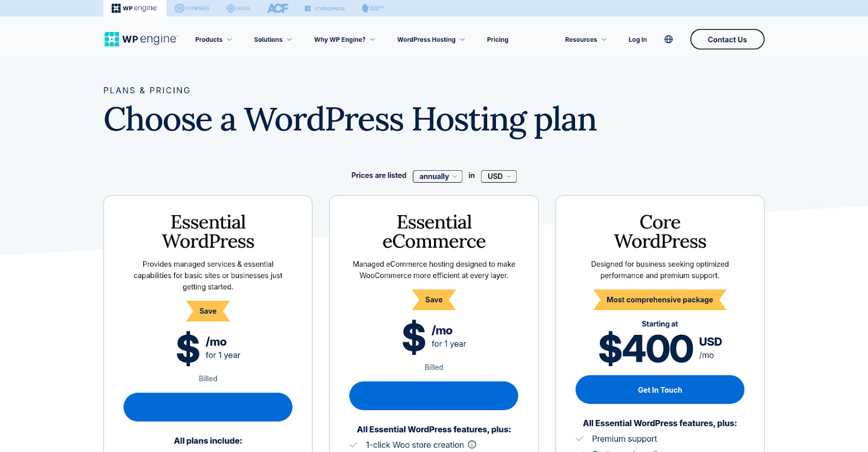Screen dimensions: 868x452
Task: Expand the Products navigation menu
Action: (214, 40)
